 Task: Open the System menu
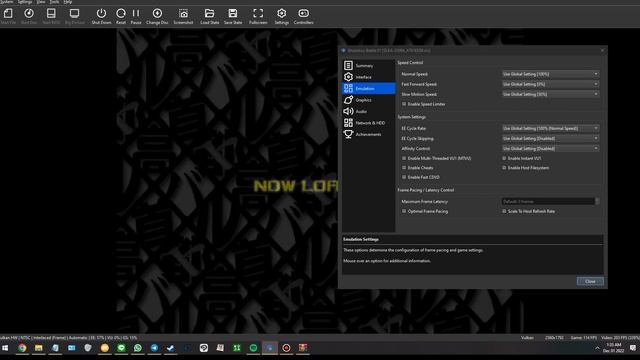(6, 2)
